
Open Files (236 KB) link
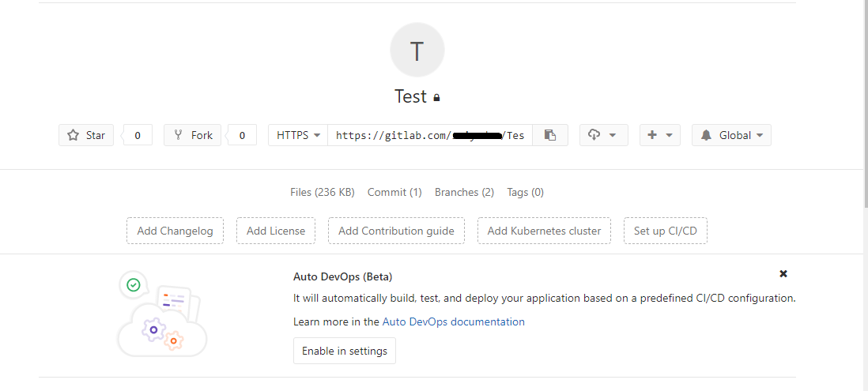pyautogui.click(x=323, y=192)
